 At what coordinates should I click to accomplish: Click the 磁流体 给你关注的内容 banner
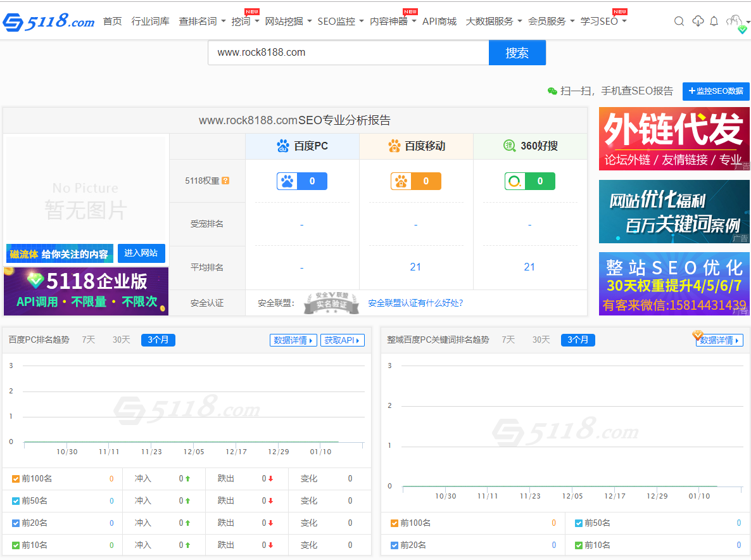pos(60,253)
